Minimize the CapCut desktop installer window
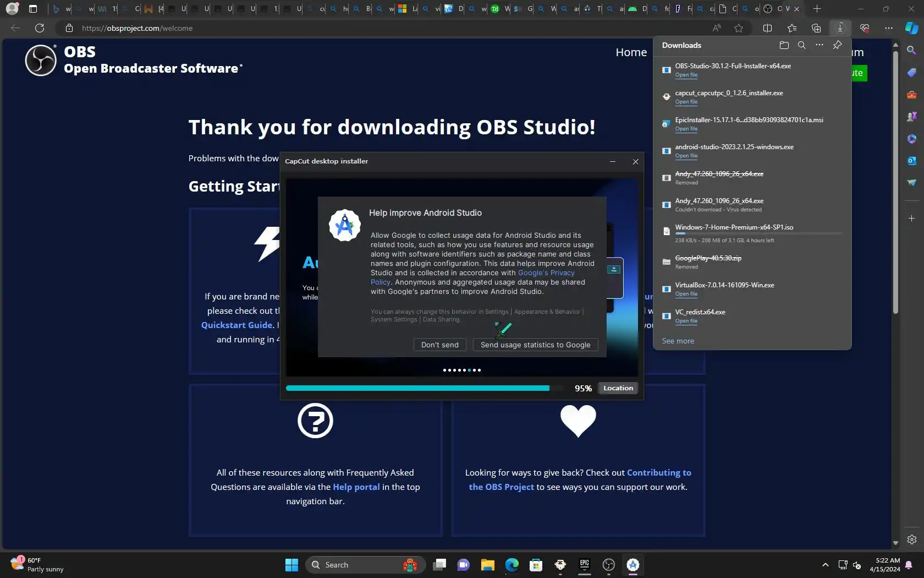924x578 pixels. 613,161
